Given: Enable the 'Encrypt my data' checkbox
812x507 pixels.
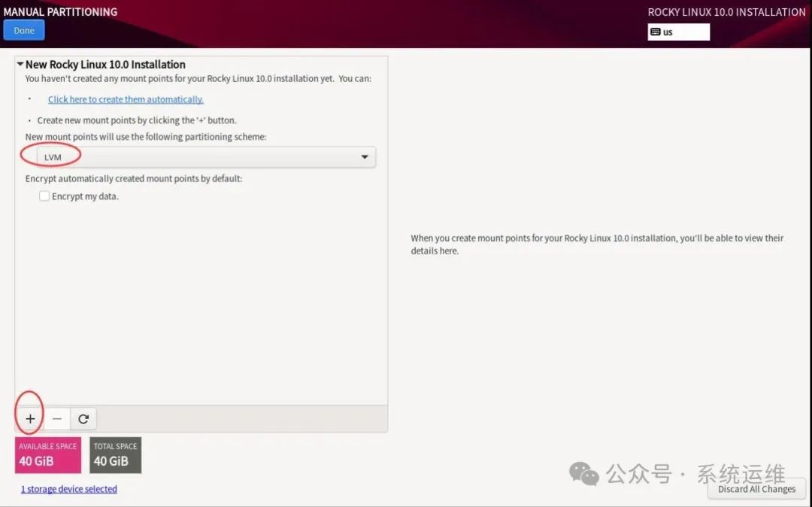Looking at the screenshot, I should tap(44, 196).
